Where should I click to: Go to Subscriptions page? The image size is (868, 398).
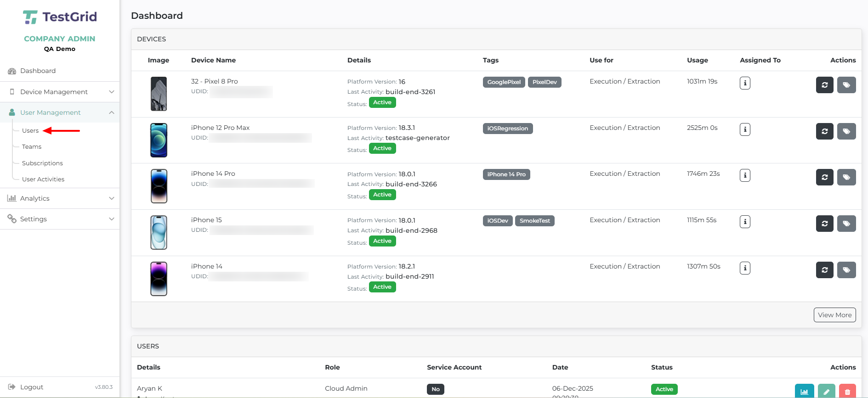point(42,163)
